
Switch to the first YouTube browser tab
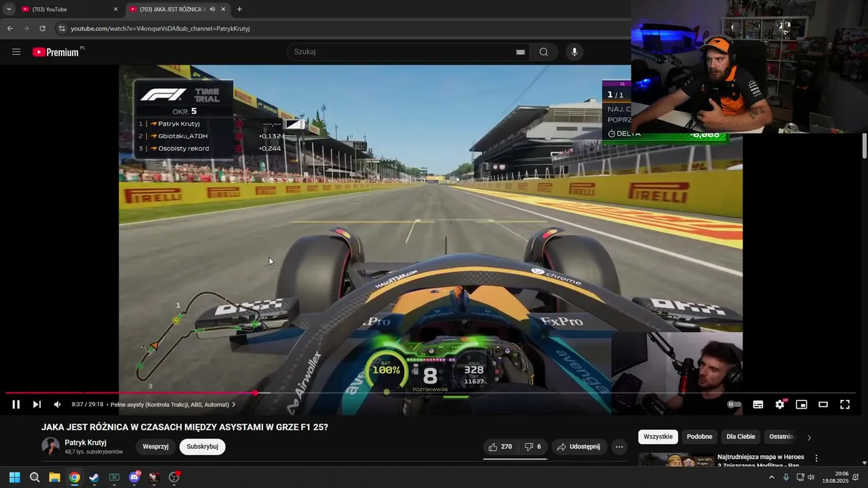68,9
